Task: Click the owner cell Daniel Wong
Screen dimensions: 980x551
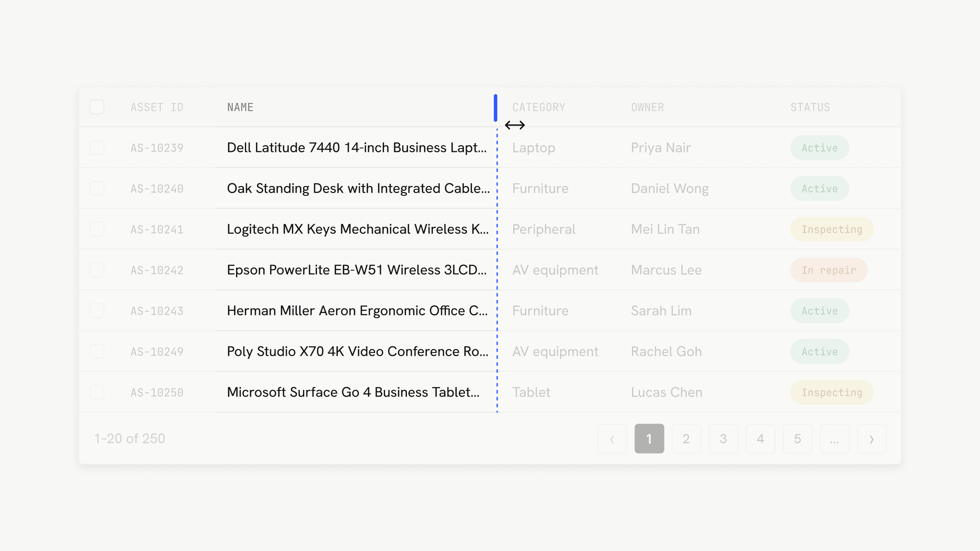Action: [670, 188]
